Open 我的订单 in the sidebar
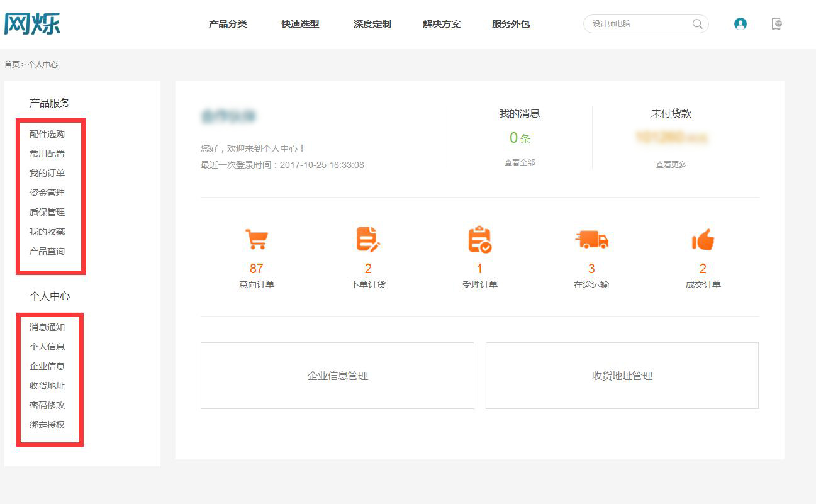This screenshot has width=816, height=504. [x=47, y=173]
